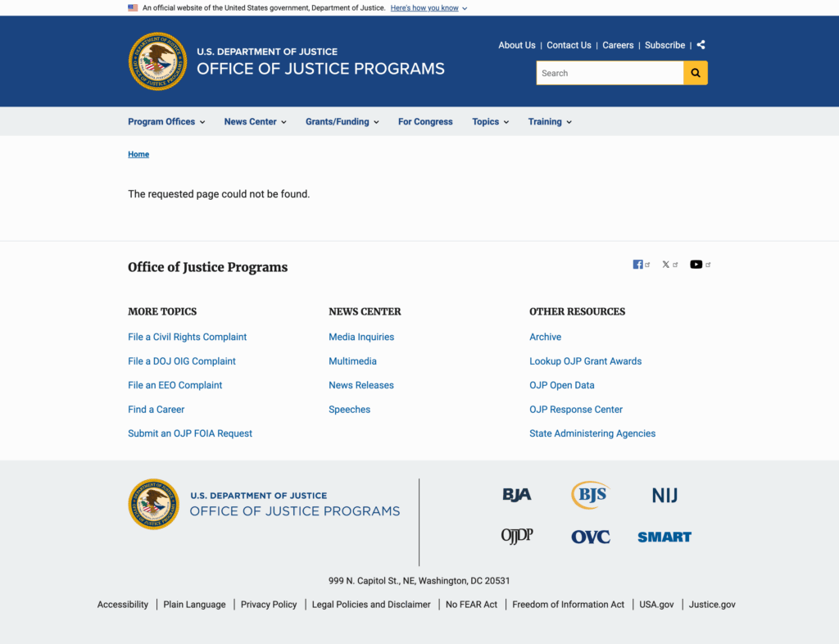Open the Topics navigation menu

click(x=490, y=121)
